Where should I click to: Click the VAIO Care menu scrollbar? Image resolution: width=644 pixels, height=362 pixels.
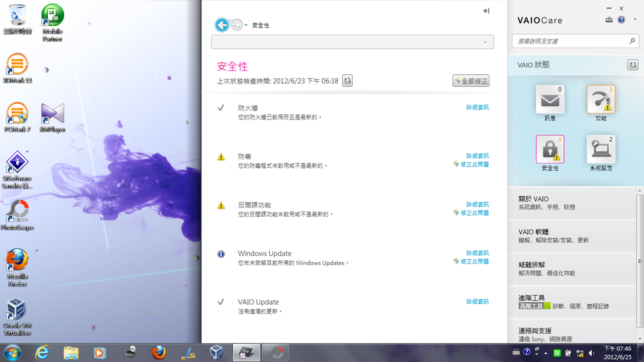(640, 261)
